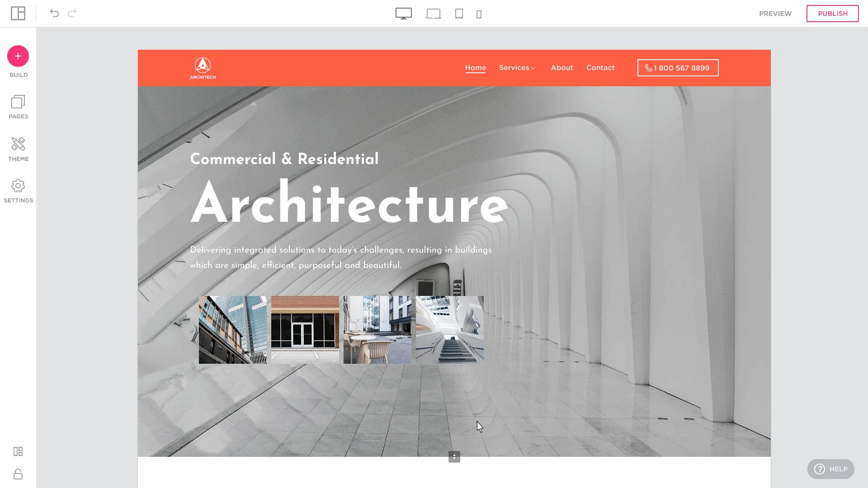Click the pink Build plus button
The height and width of the screenshot is (488, 868).
click(x=18, y=56)
